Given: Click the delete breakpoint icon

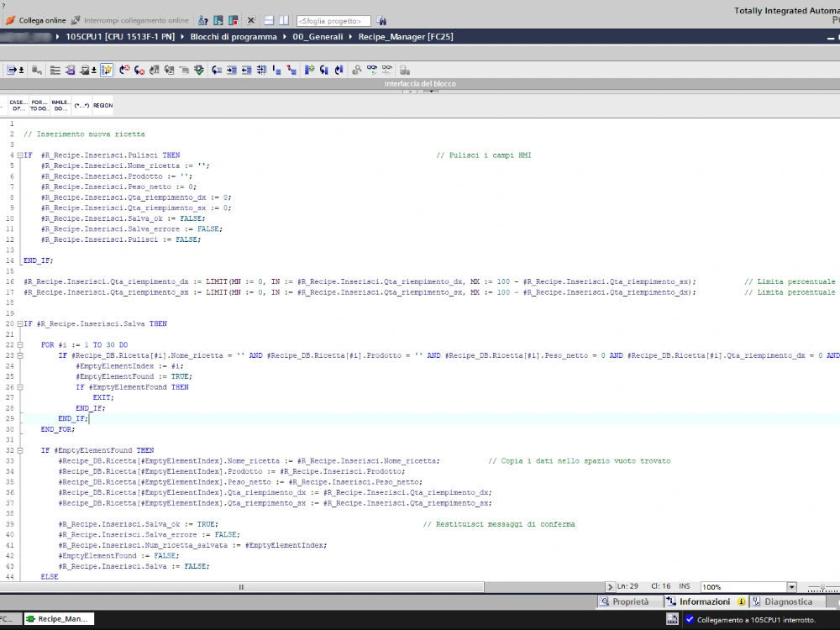Looking at the screenshot, I should [x=139, y=70].
